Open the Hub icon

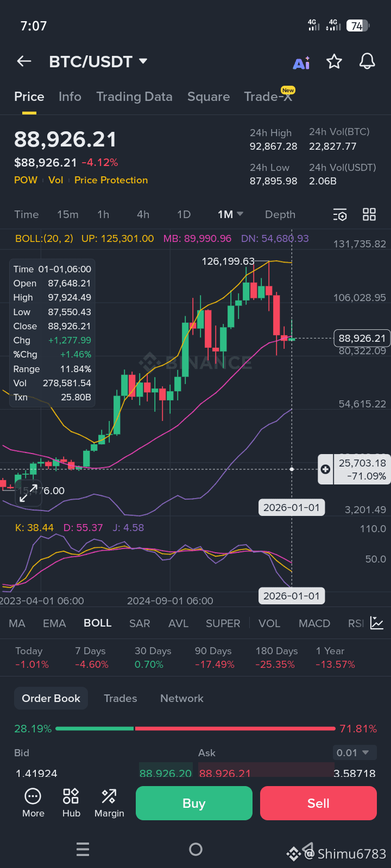[71, 803]
